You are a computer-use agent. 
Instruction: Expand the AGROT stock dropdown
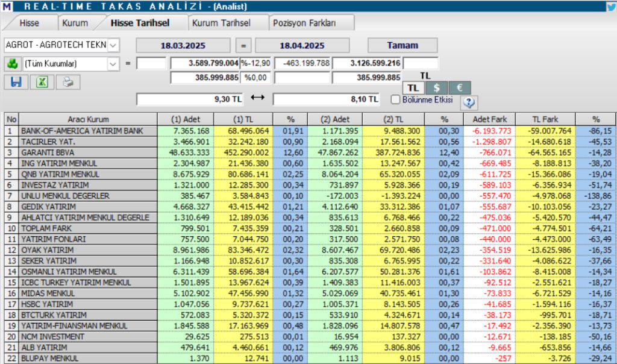tap(113, 45)
